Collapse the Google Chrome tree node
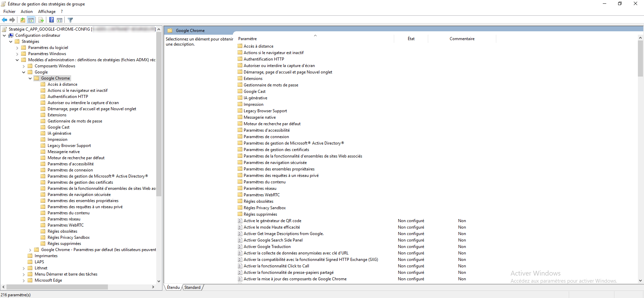 (30, 78)
